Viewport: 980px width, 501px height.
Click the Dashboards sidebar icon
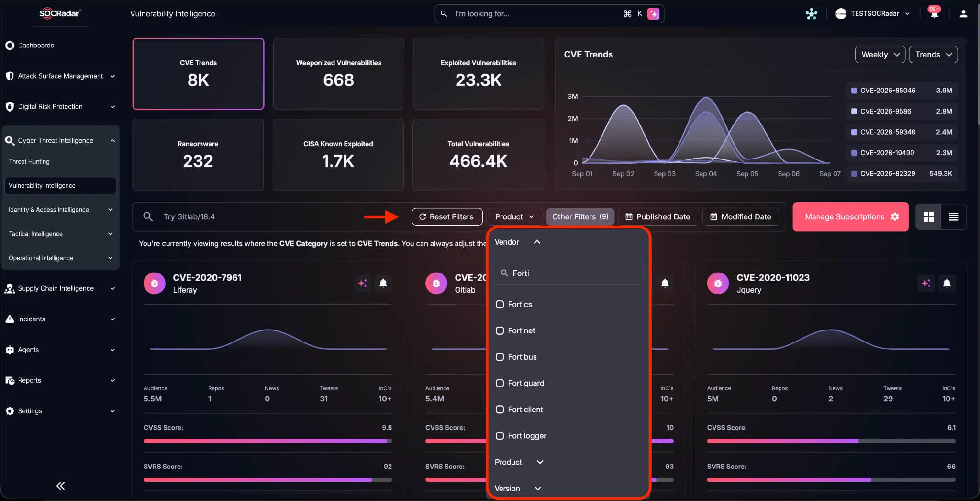click(x=10, y=46)
